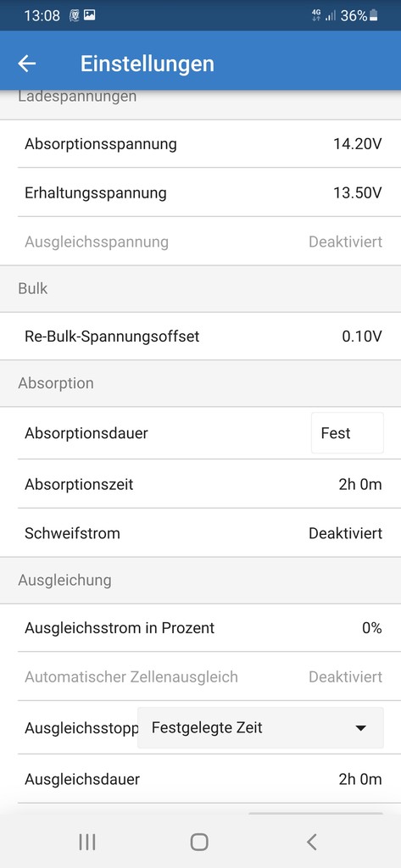Open the Schweifstrom Deaktiviert setting

(x=200, y=533)
